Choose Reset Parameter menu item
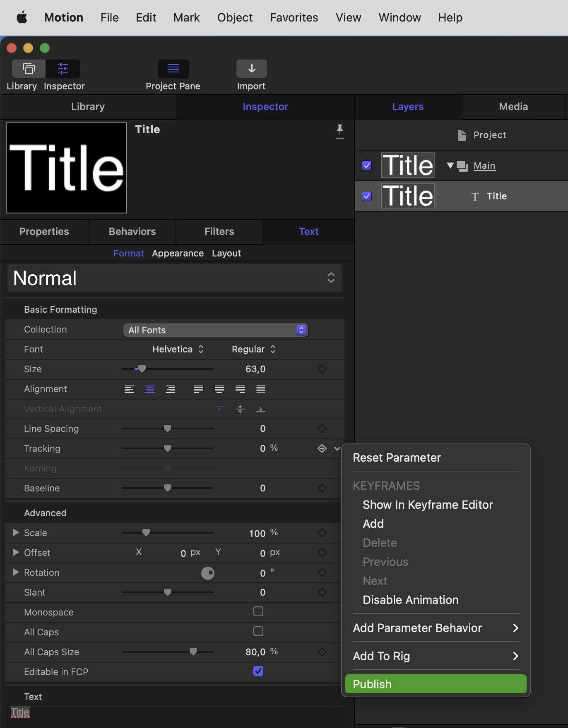Image resolution: width=568 pixels, height=728 pixels. [397, 457]
